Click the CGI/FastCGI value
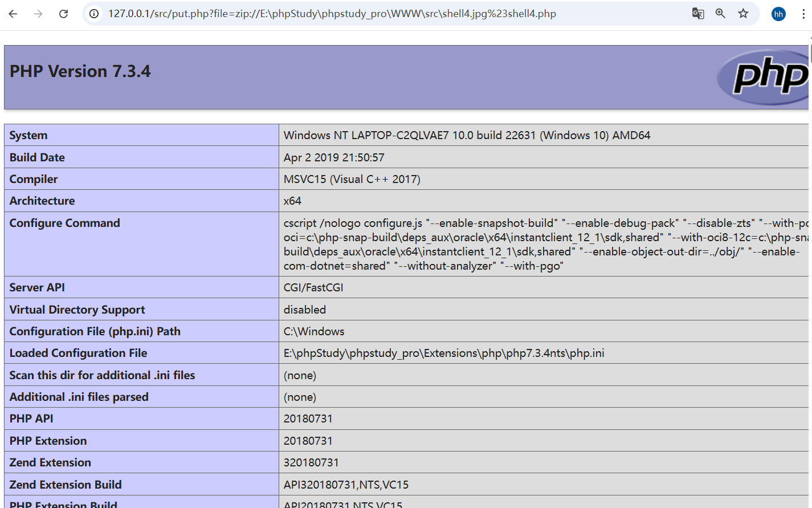 (x=313, y=287)
